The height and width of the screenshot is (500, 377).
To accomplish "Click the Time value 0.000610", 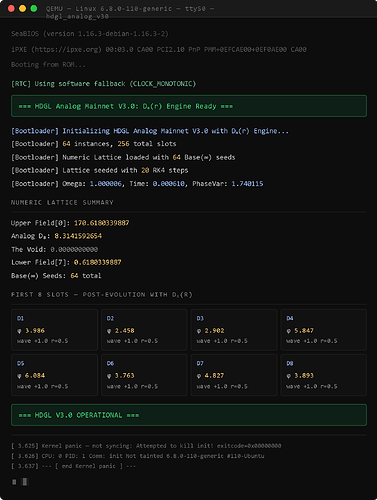I will click(x=169, y=184).
